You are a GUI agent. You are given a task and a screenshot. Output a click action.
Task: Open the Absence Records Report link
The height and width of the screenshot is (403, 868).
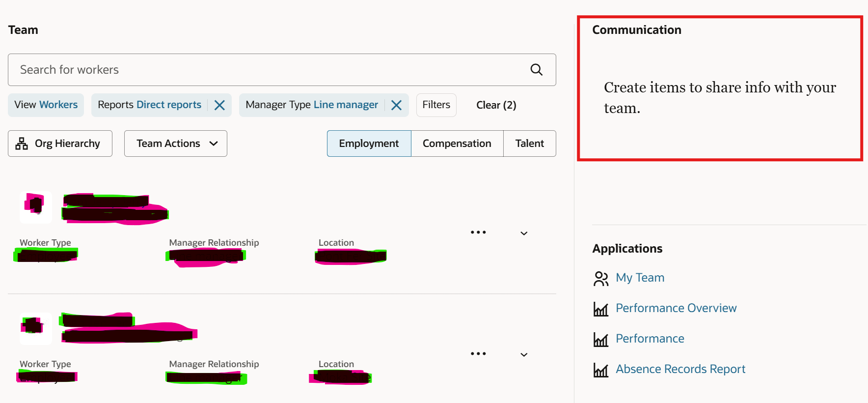[680, 370]
